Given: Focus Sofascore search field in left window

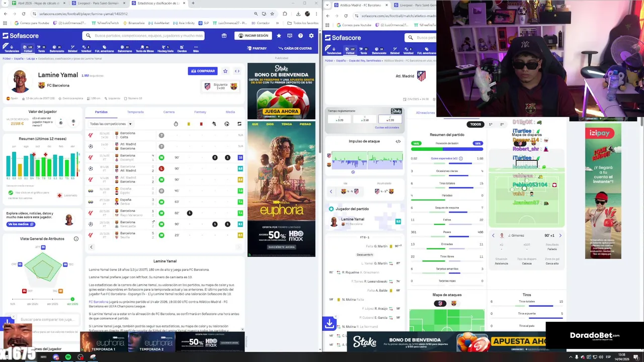Looking at the screenshot, I should coord(143,36).
